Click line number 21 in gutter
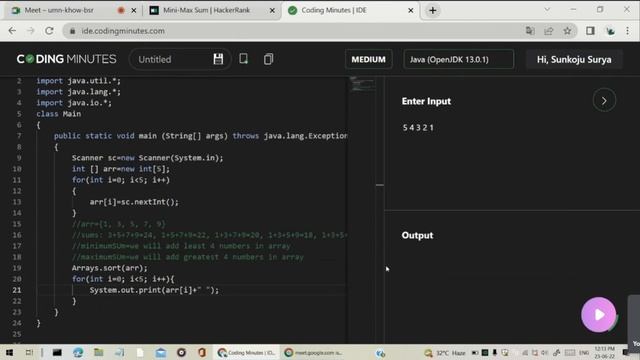Viewport: 640px width, 360px height. tap(17, 290)
